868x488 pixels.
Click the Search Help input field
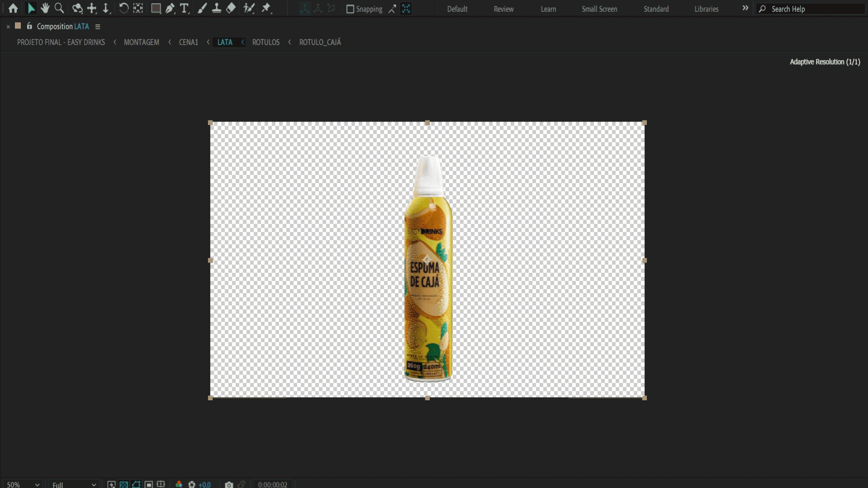(811, 9)
